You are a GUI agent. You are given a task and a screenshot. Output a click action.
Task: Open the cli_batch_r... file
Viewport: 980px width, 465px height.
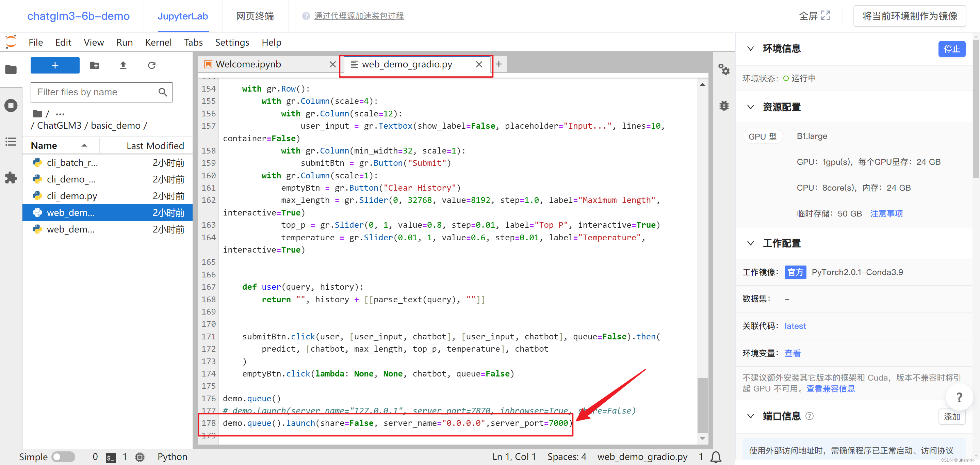click(x=107, y=162)
